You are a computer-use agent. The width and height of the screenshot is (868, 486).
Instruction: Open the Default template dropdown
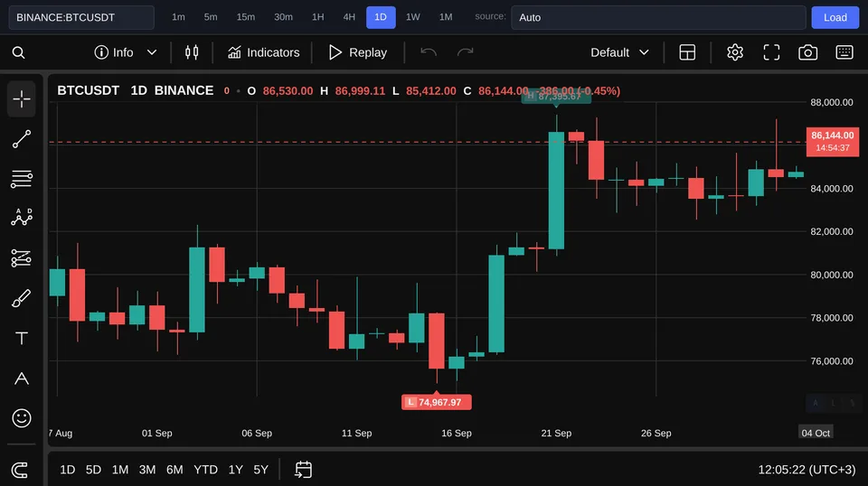pyautogui.click(x=619, y=52)
